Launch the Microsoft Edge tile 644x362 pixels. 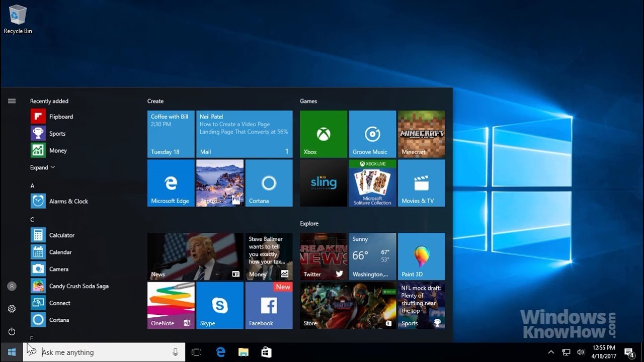[171, 183]
